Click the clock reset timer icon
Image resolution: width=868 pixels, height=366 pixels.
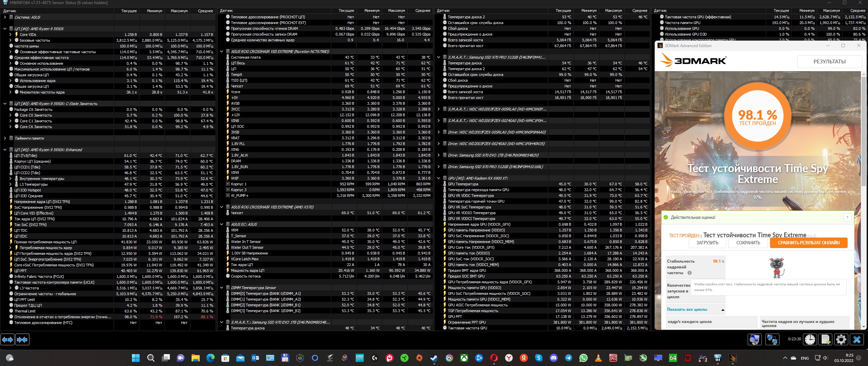click(810, 339)
